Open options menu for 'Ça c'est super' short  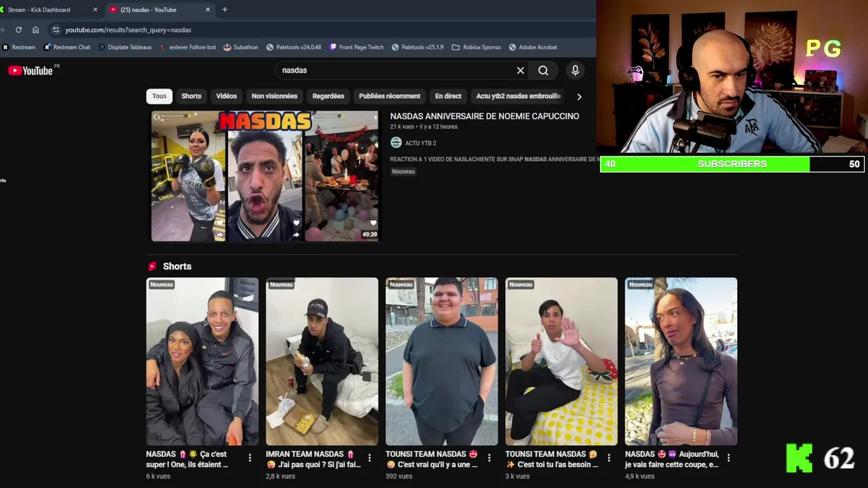click(x=250, y=458)
